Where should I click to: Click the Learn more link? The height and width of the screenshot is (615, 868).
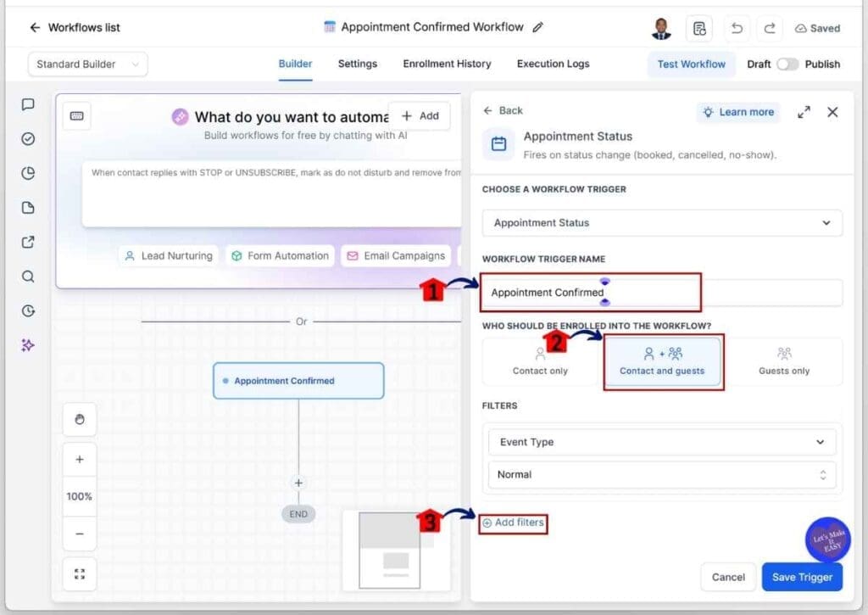[x=738, y=113]
